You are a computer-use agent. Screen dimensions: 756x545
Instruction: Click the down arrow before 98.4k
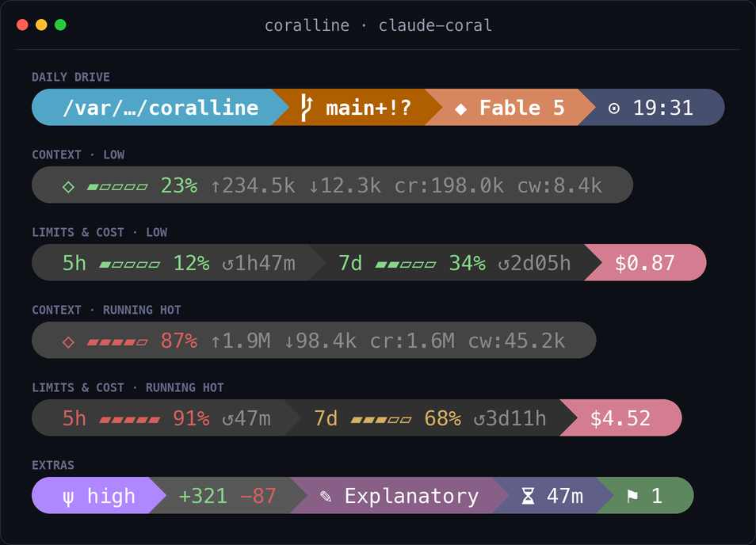click(289, 341)
